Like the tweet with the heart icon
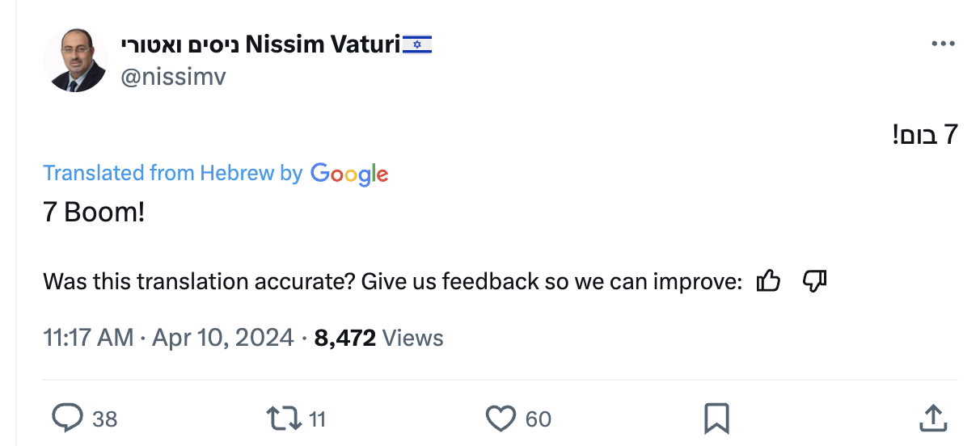The height and width of the screenshot is (446, 980). point(501,418)
